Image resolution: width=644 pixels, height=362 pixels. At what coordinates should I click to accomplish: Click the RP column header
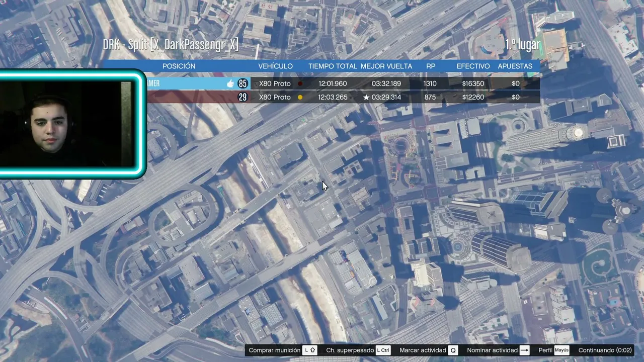[x=431, y=66]
